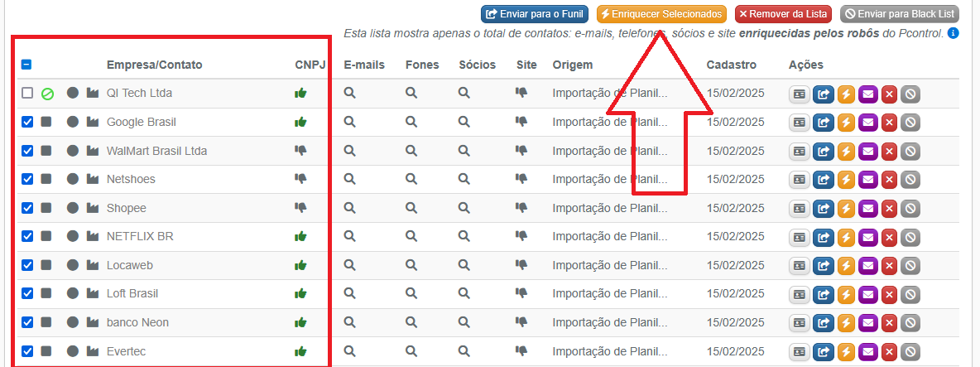Click Sócios magnifier in WalMart Brasil row
980x367 pixels.
point(464,151)
